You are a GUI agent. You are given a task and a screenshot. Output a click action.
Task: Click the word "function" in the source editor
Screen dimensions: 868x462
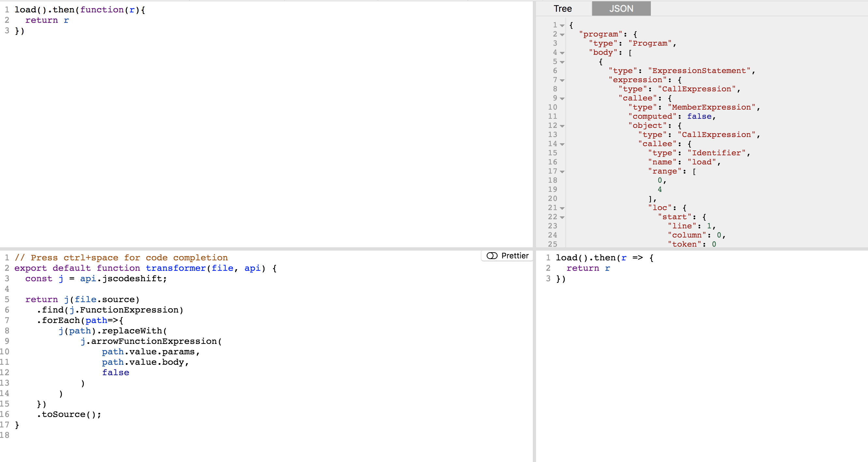(x=102, y=10)
